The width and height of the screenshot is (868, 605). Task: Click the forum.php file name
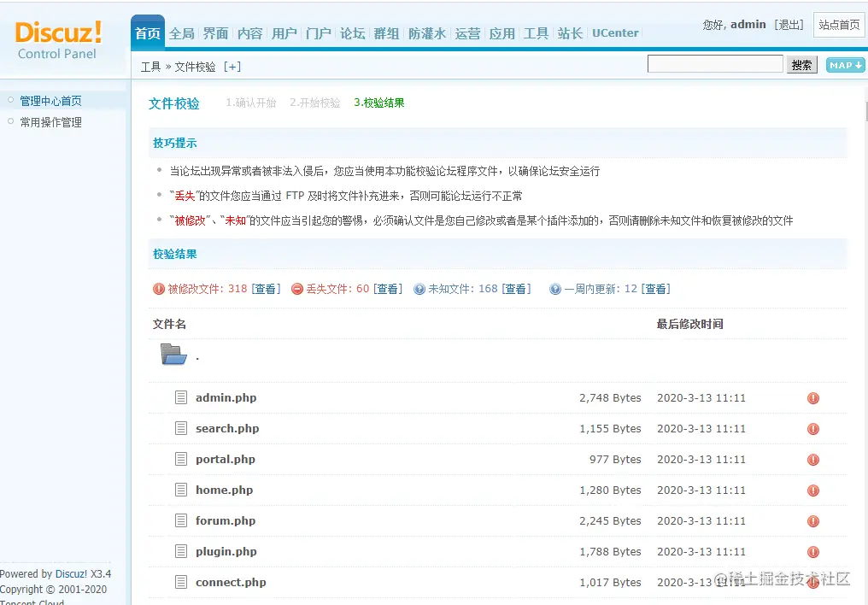(226, 521)
